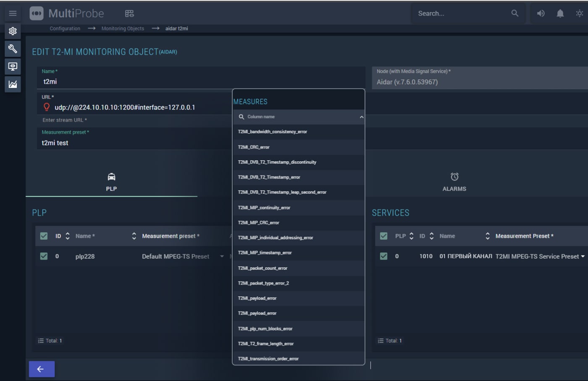Select T2MI_transmission_order_error measure
The image size is (588, 381).
pos(299,359)
